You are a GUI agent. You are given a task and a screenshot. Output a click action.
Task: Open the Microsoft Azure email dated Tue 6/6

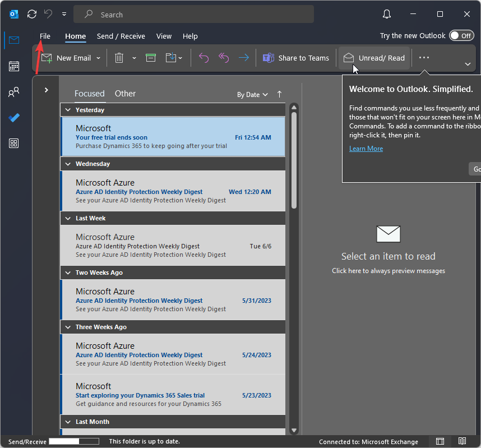(173, 245)
